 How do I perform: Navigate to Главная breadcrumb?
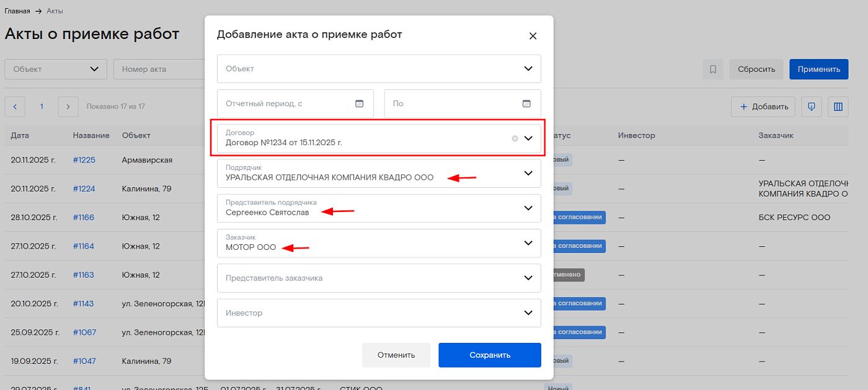click(x=17, y=11)
